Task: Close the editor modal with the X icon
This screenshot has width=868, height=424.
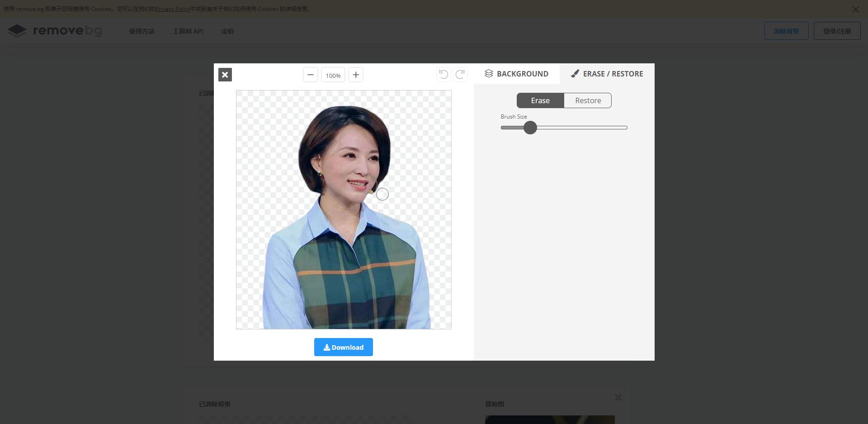Action: (225, 75)
